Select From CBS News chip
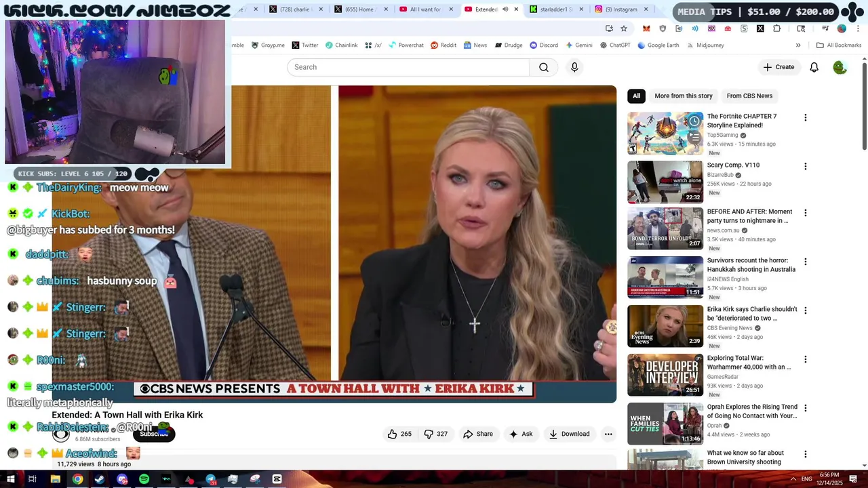Image resolution: width=868 pixels, height=488 pixels. (x=749, y=96)
